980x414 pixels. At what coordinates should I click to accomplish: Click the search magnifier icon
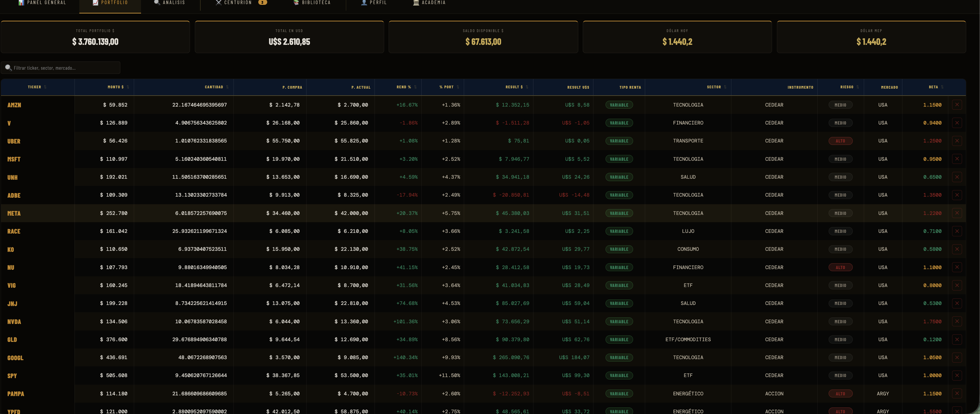pos(8,68)
